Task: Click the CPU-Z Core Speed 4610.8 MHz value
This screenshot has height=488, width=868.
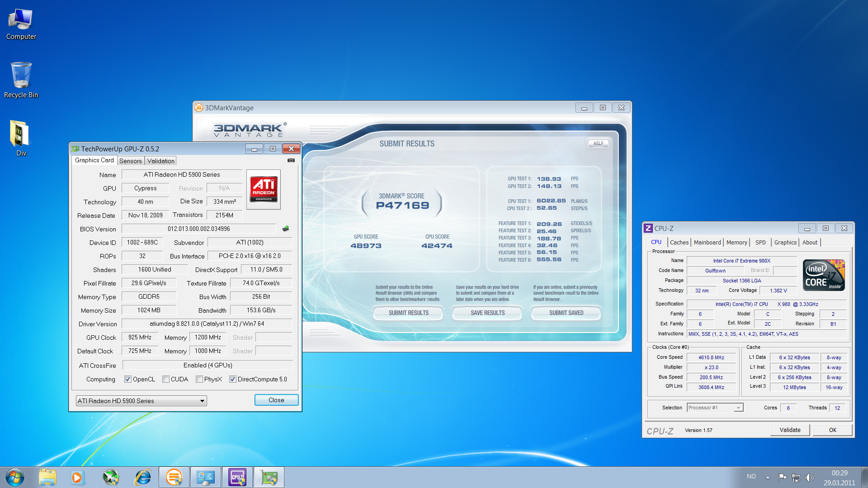Action: [711, 357]
